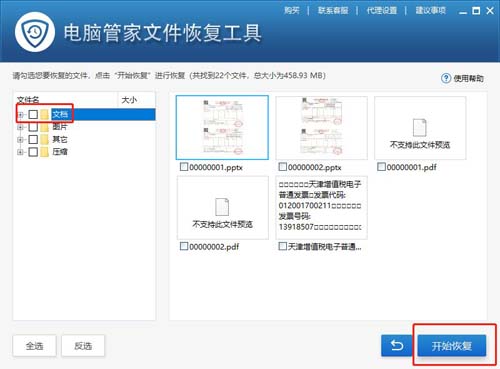This screenshot has width=500, height=369.
Task: Click the 其它 folder icon
Action: (45, 139)
